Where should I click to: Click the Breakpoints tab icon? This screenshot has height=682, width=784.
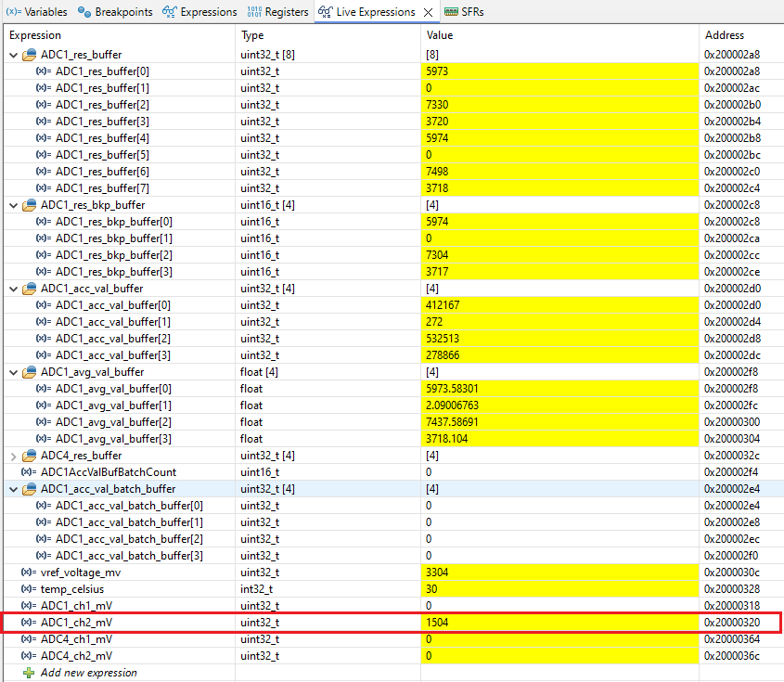84,11
